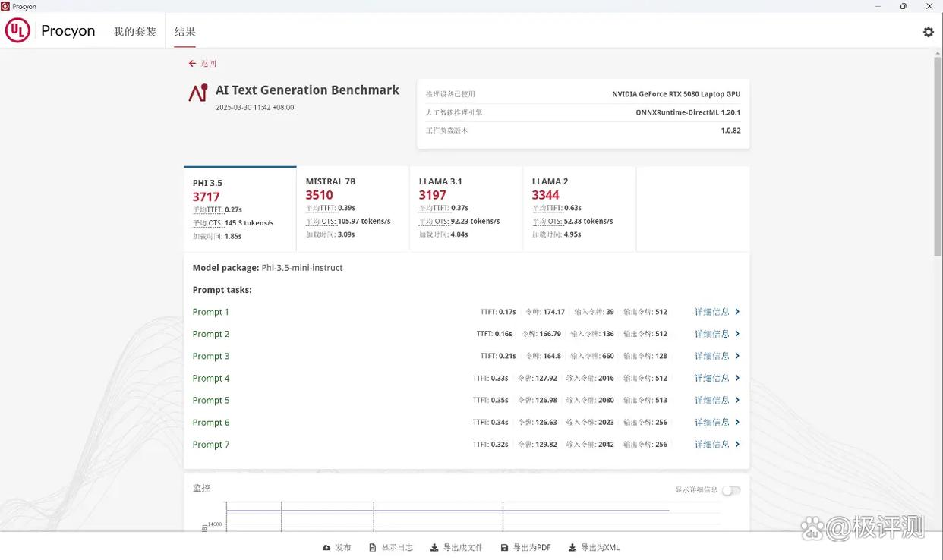Viewport: 943px width, 560px height.
Task: Click the workload version 1.0.82
Action: (x=731, y=131)
